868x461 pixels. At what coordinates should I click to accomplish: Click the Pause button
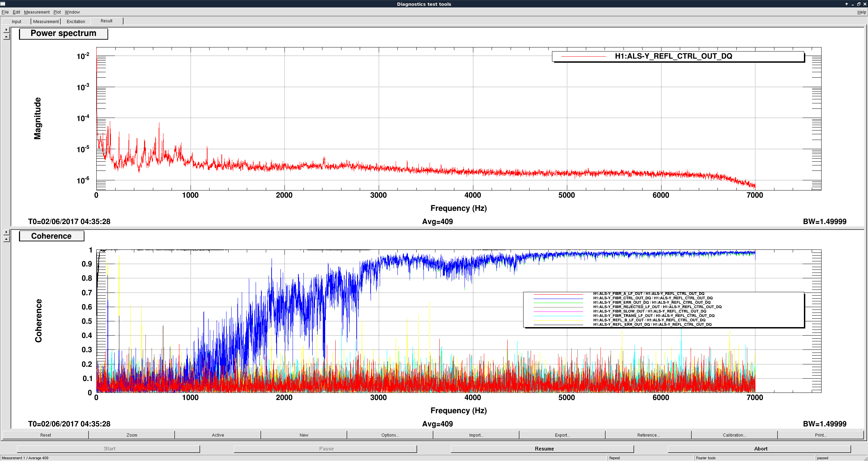(x=325, y=448)
